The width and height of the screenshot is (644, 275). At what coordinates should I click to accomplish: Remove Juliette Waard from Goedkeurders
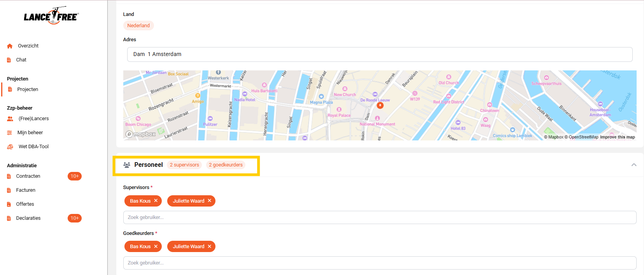pyautogui.click(x=210, y=246)
